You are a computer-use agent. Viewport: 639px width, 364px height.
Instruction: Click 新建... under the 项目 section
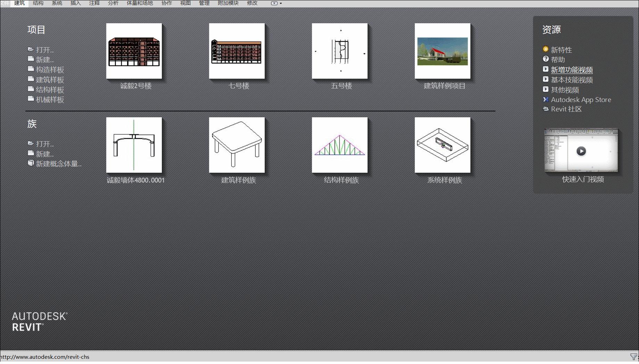pos(45,60)
